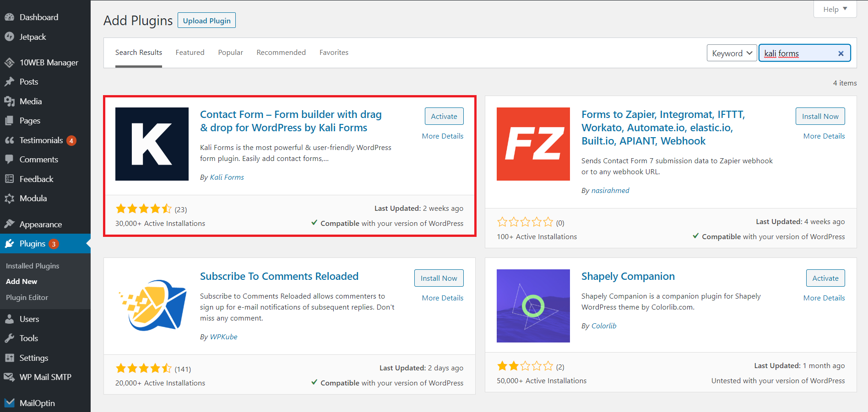Click the Upload Plugin button
The width and height of the screenshot is (868, 412).
[206, 20]
